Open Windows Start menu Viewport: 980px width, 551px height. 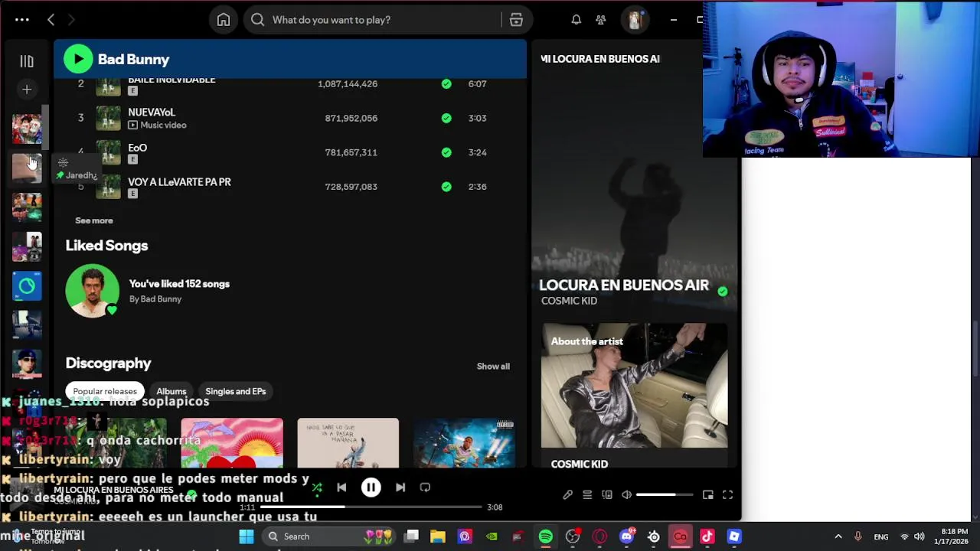click(x=247, y=536)
